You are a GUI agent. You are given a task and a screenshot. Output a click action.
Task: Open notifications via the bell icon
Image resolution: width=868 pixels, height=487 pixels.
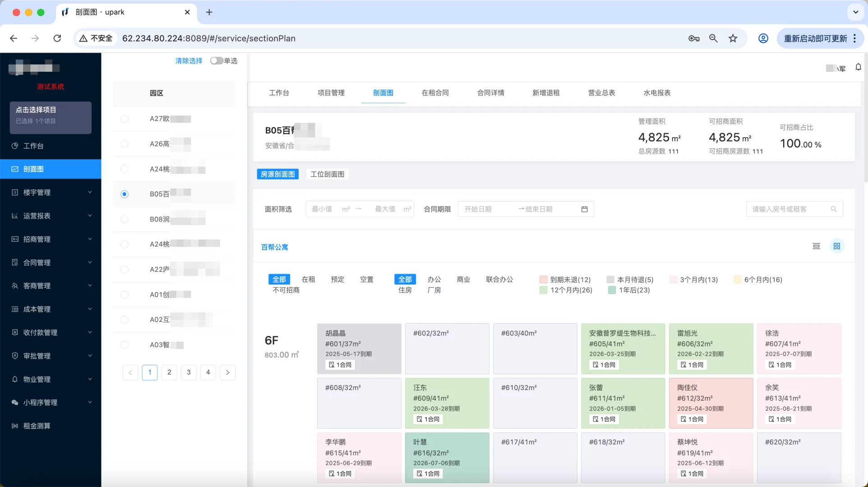coord(859,68)
